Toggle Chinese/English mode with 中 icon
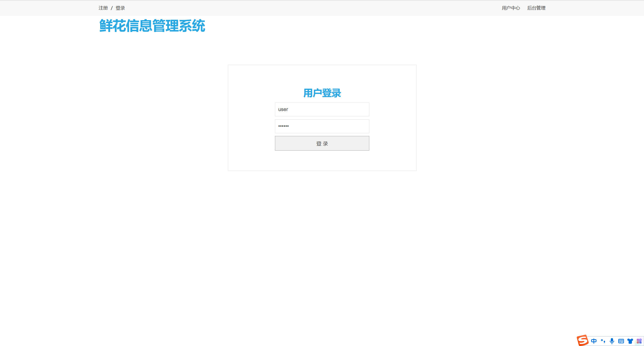This screenshot has height=346, width=644. [x=594, y=341]
